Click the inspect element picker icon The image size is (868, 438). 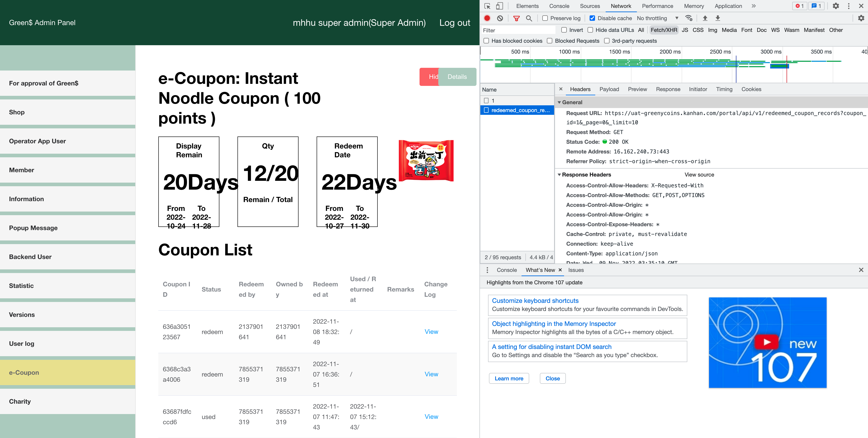(x=487, y=6)
